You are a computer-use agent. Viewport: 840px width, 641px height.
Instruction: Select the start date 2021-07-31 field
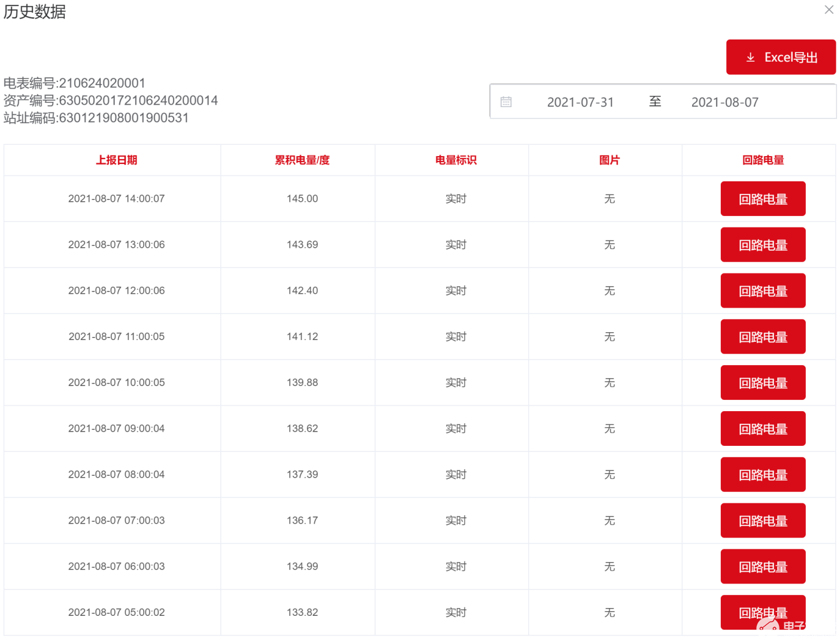pyautogui.click(x=580, y=102)
